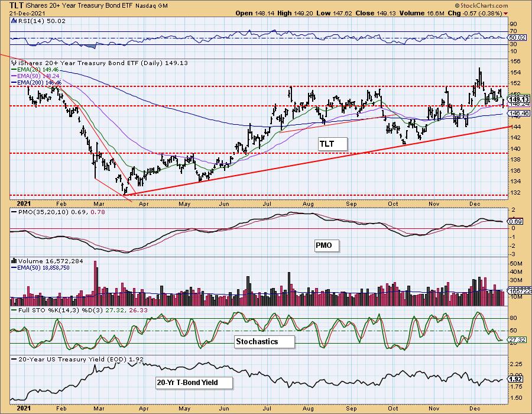Click the volume bars legend icon
The height and width of the screenshot is (414, 532).
click(x=14, y=261)
